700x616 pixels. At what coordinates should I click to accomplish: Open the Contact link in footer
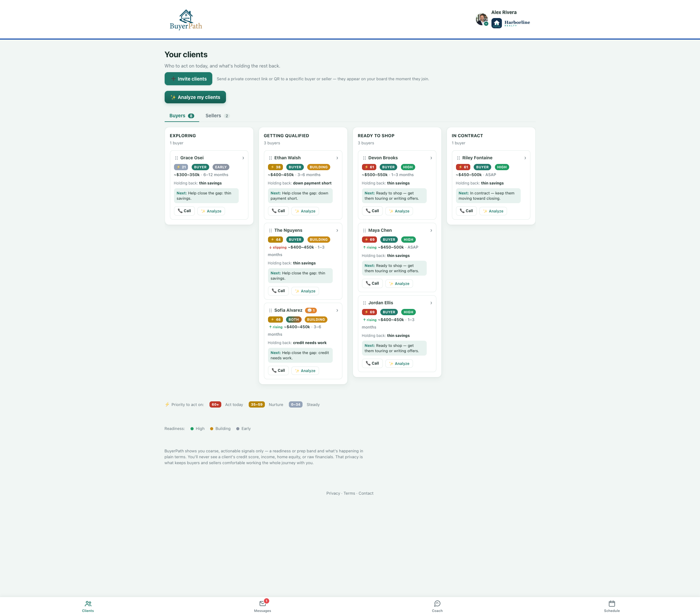366,493
